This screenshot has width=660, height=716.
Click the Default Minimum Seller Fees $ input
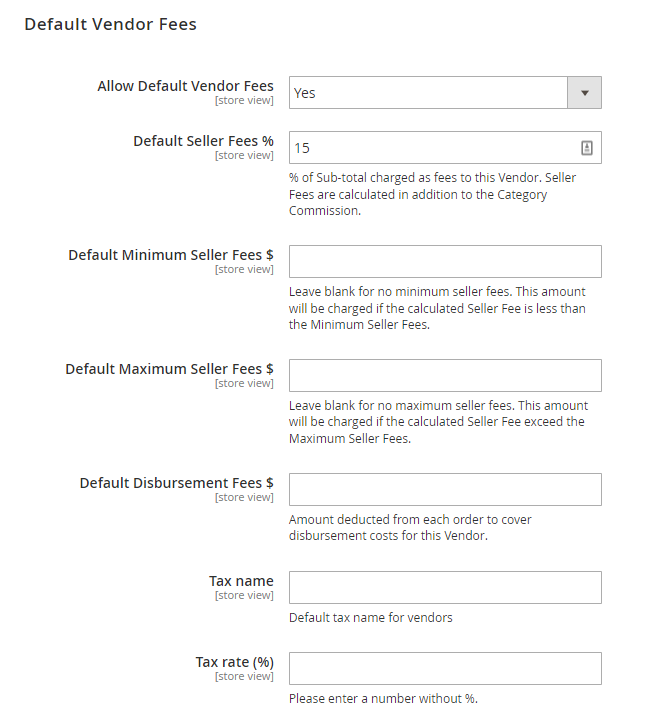coord(445,262)
